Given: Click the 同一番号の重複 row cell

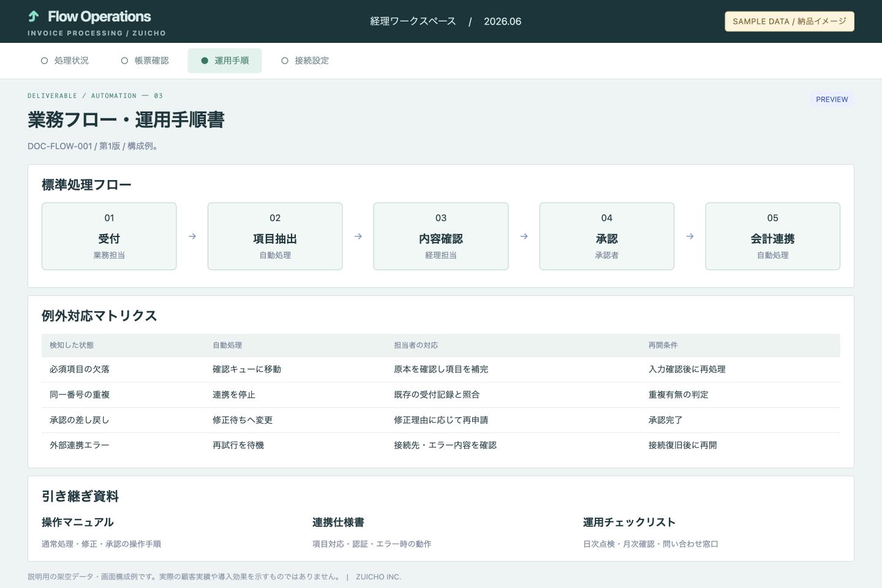Looking at the screenshot, I should [80, 395].
